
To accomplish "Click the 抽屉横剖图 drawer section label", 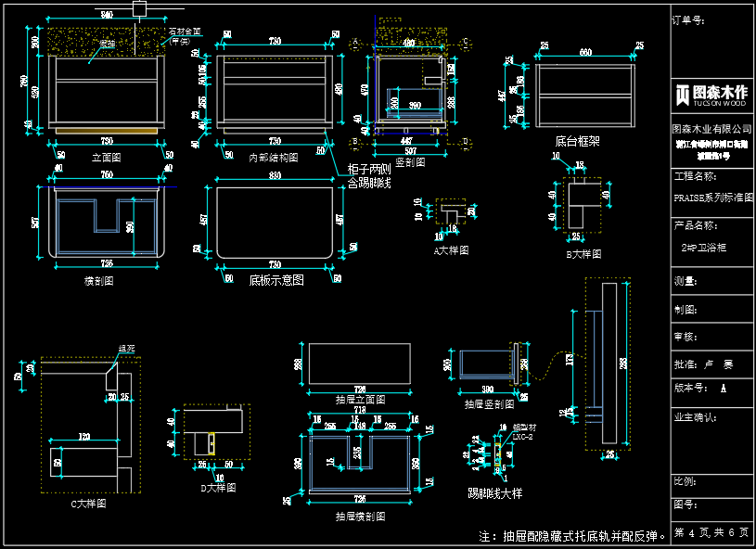I will tap(360, 516).
